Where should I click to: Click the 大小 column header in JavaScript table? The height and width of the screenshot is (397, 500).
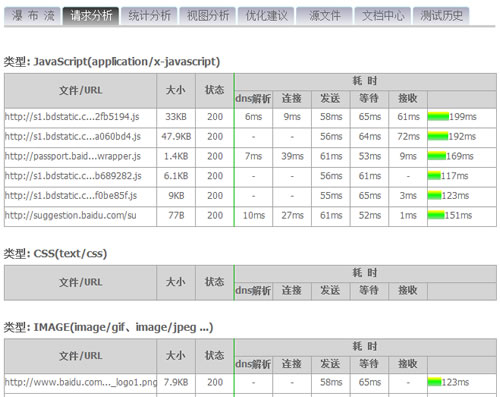pyautogui.click(x=176, y=90)
